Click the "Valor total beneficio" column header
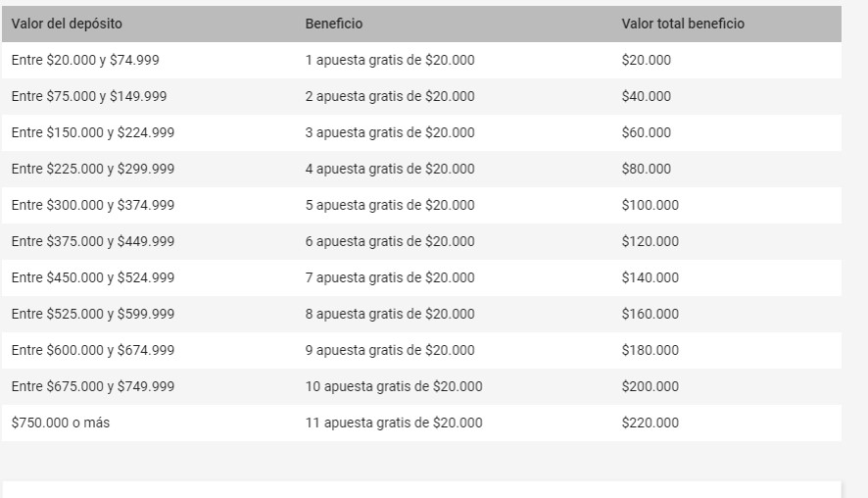The height and width of the screenshot is (498, 868). 682,24
